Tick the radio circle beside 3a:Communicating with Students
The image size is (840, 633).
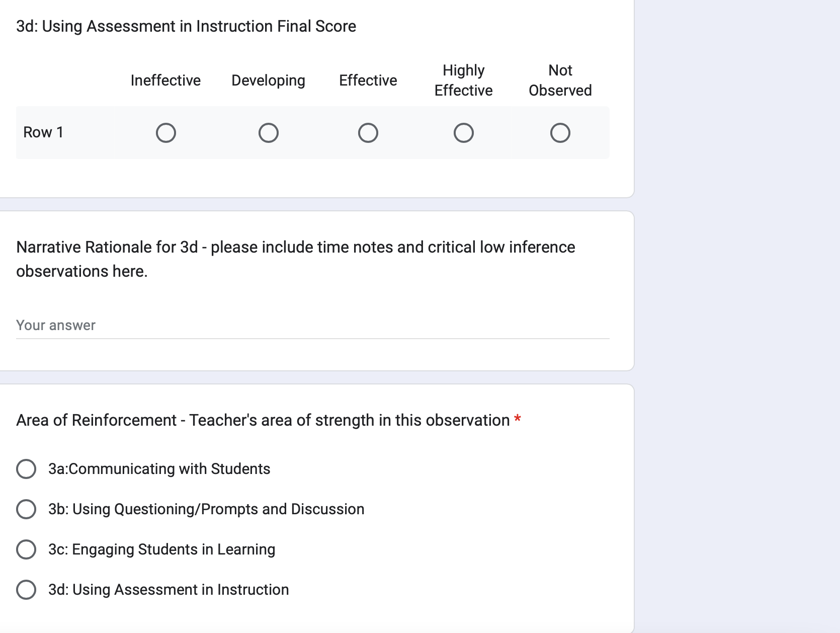click(x=26, y=469)
